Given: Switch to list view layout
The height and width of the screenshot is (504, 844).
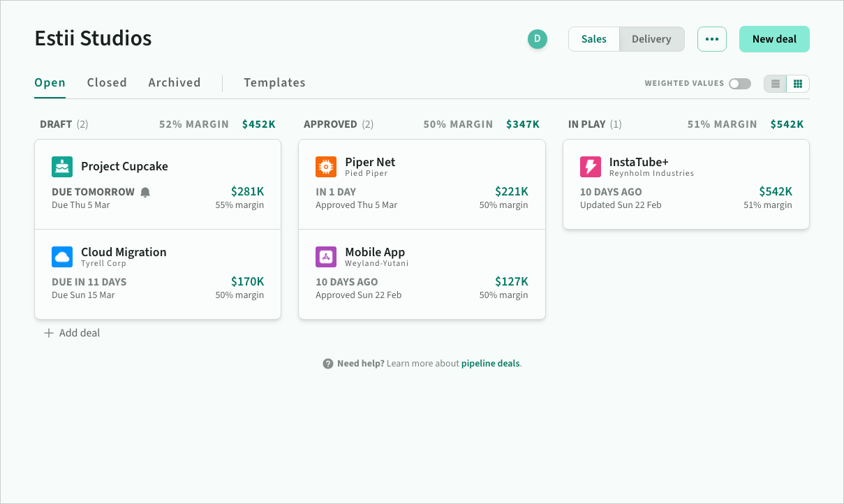Looking at the screenshot, I should [x=776, y=84].
